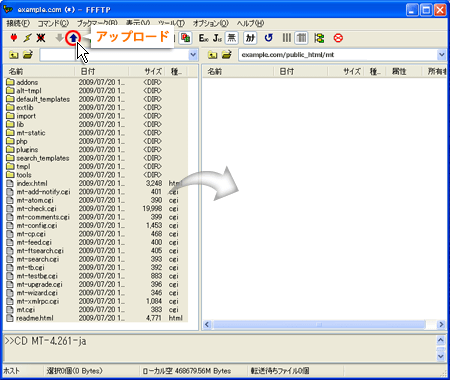Select the tmpl folder
Screen dimensions: 450x380
18,166
